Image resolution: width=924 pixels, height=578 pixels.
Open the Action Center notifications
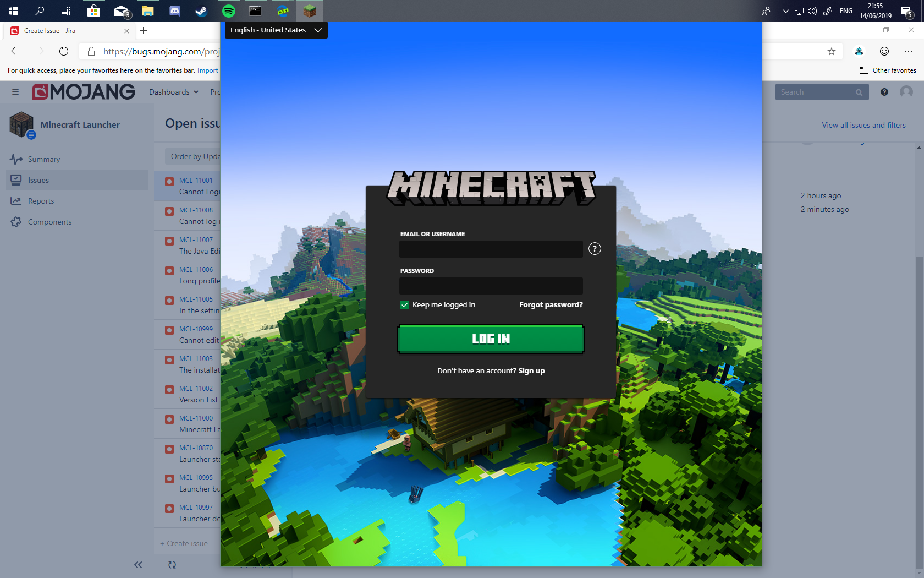click(x=907, y=11)
